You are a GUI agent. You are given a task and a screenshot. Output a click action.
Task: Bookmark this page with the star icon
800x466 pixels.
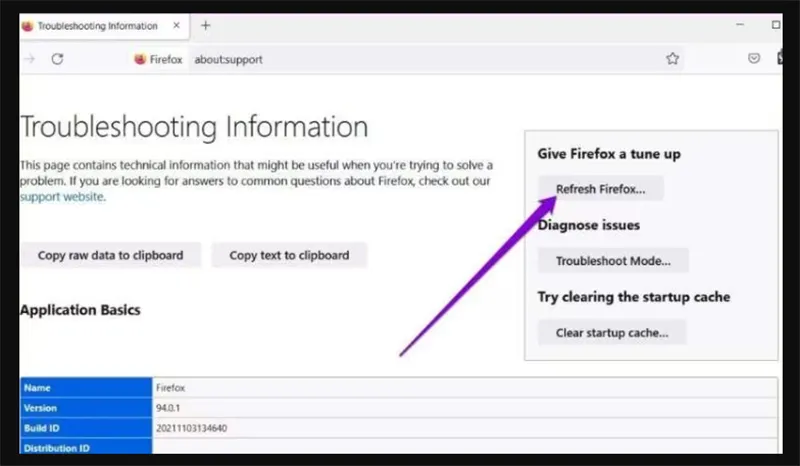672,59
